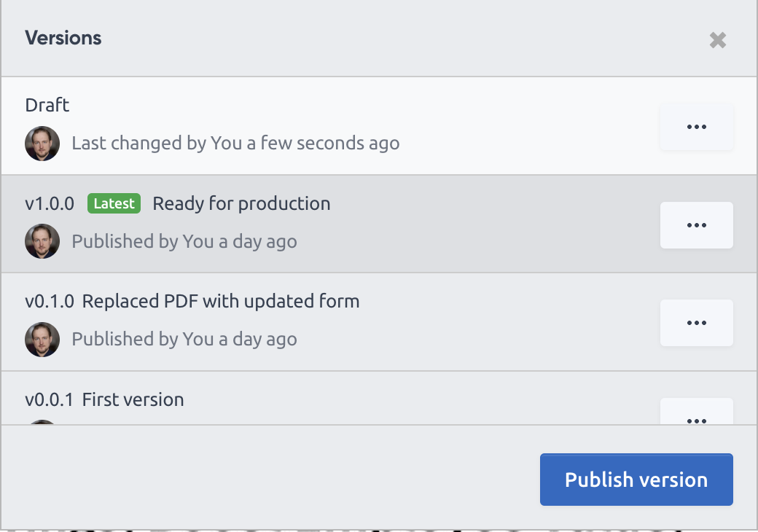Open the ellipsis menu next to v1.0.0
The image size is (758, 532).
[696, 224]
